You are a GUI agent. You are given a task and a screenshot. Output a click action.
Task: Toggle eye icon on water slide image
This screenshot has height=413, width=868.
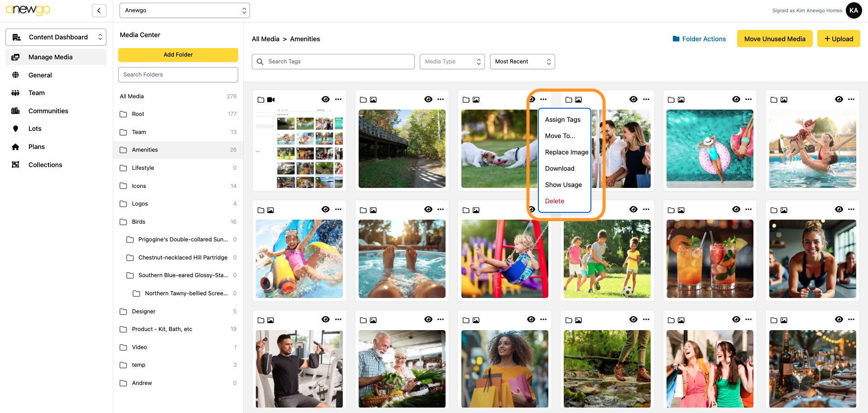pos(326,209)
